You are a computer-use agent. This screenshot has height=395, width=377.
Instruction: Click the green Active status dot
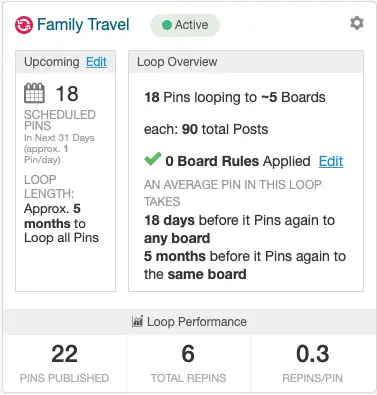pos(167,25)
